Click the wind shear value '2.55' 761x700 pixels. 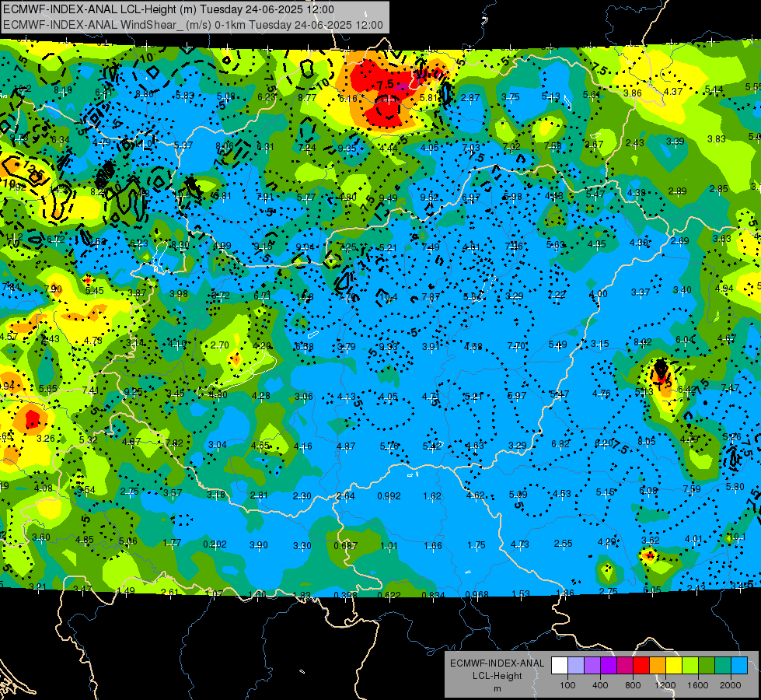563,543
